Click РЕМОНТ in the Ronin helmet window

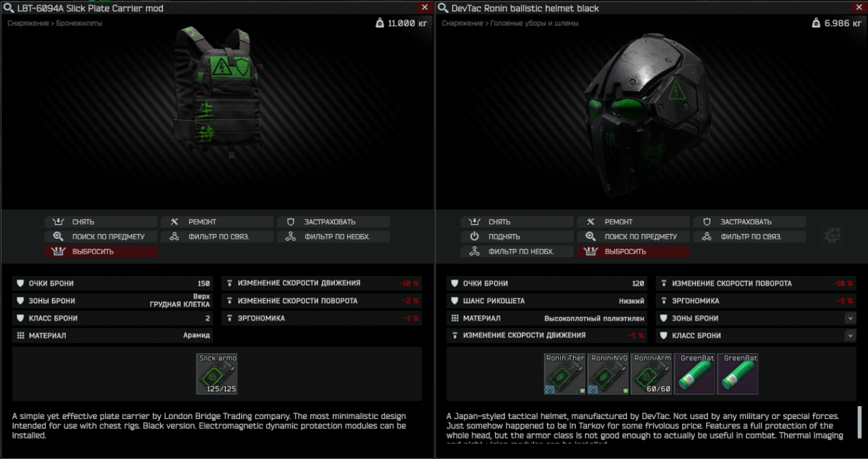(633, 222)
